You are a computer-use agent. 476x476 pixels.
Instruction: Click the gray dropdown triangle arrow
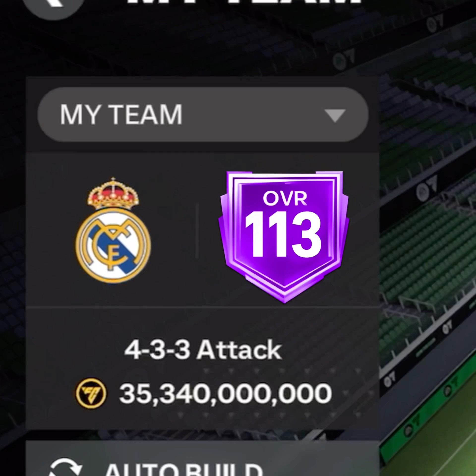[335, 115]
